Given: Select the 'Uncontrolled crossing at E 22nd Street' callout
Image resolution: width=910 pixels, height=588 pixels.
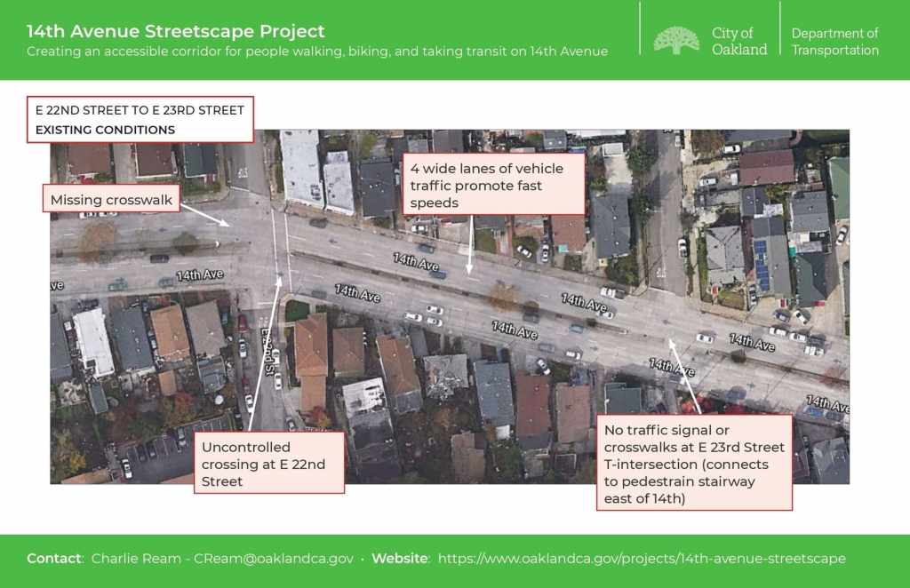Looking at the screenshot, I should pyautogui.click(x=268, y=464).
